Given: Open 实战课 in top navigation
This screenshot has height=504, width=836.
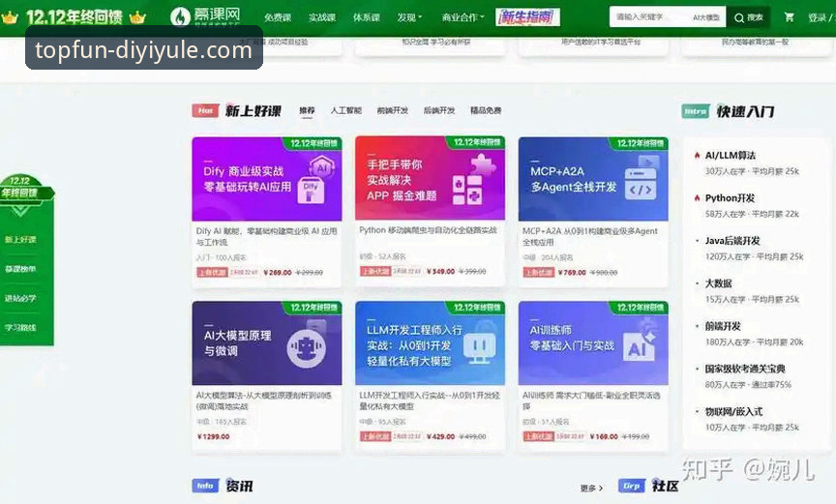Looking at the screenshot, I should [x=322, y=17].
